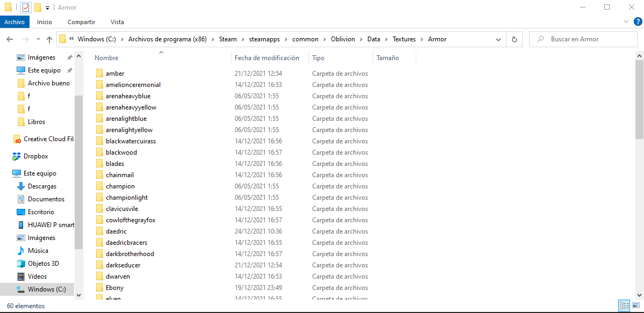Click the Textures breadcrumb in the address bar
Image resolution: width=644 pixels, height=313 pixels.
(x=404, y=39)
